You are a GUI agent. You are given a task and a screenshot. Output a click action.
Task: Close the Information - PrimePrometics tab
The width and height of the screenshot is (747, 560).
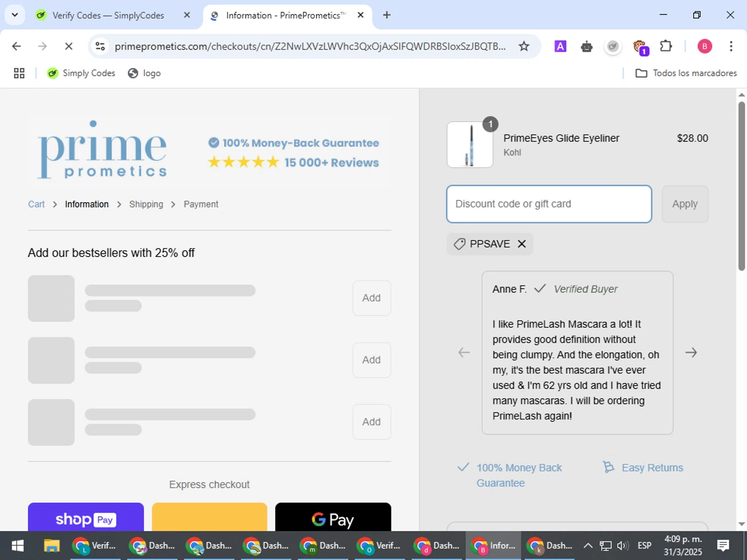361,15
